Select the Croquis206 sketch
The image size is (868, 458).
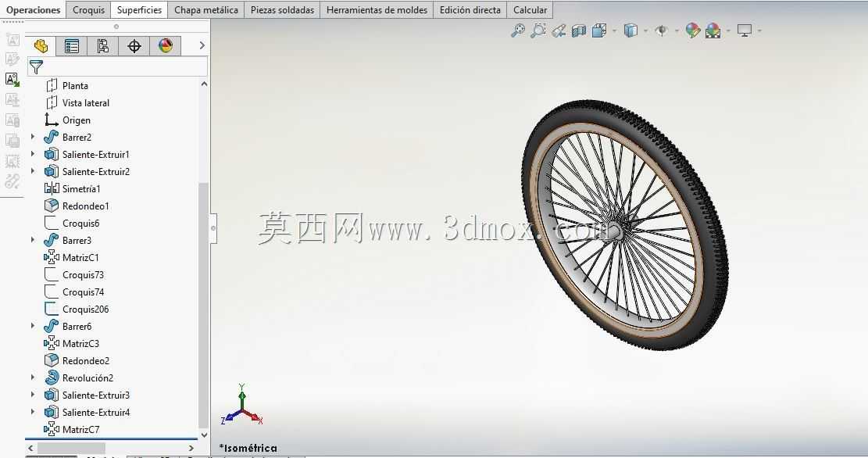(77, 309)
